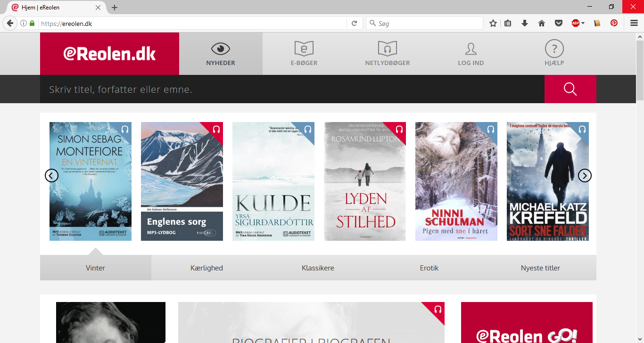644x343 pixels.
Task: Click the vertical page scrollbar thumb
Action: pos(640,70)
